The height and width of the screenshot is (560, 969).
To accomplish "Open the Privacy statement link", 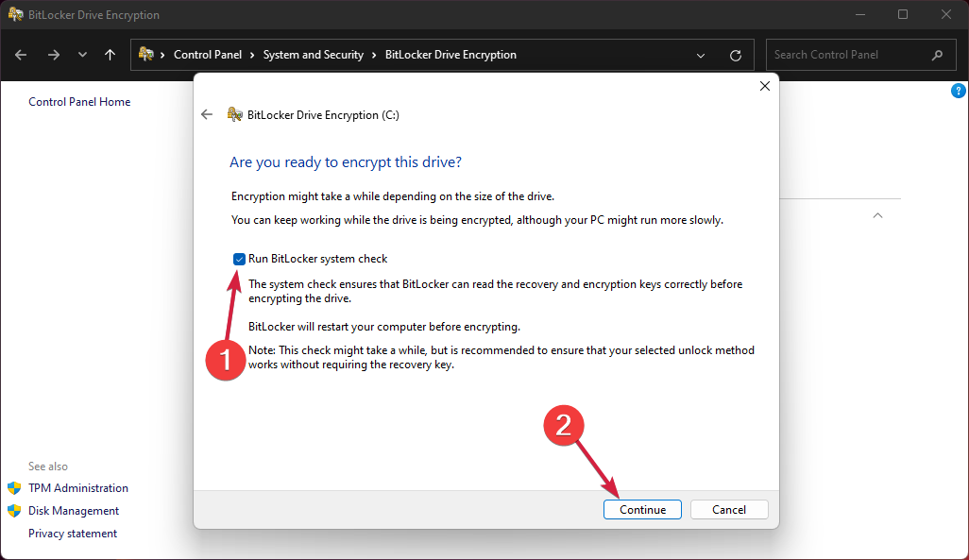I will [x=73, y=533].
